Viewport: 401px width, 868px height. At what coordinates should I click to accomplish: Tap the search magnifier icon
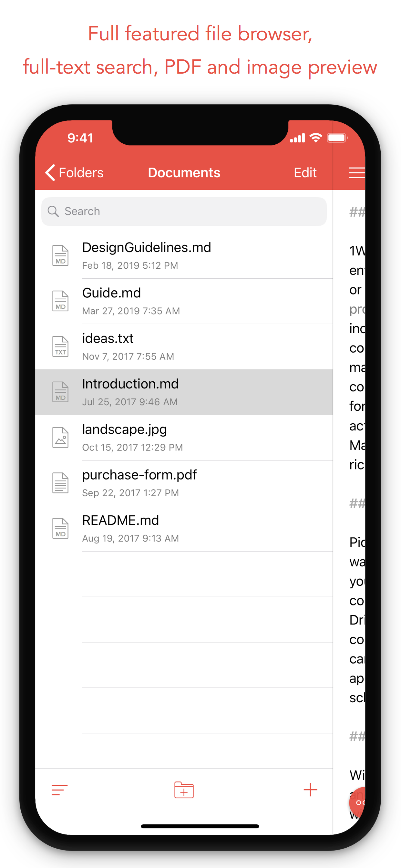point(53,211)
